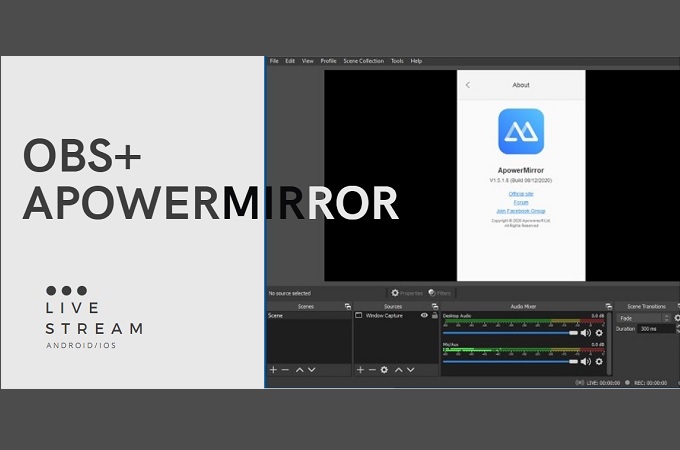Screen dimensions: 680x450
Task: Move the selected source up
Action: click(x=398, y=370)
